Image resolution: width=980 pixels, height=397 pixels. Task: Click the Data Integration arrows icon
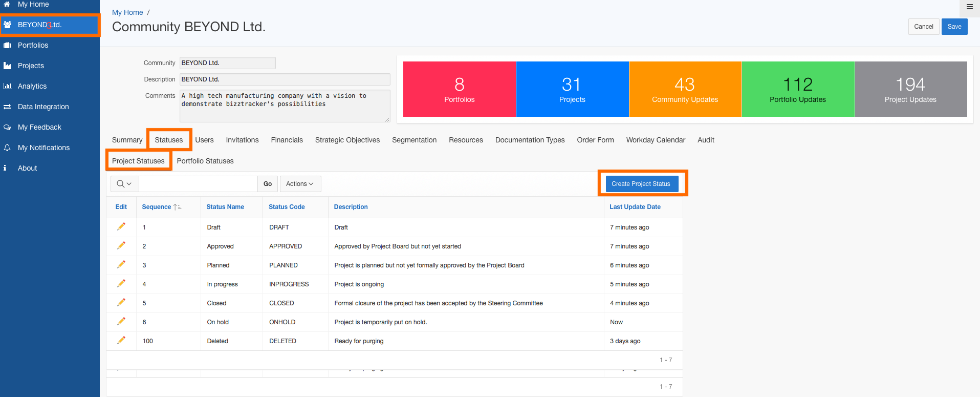point(7,107)
